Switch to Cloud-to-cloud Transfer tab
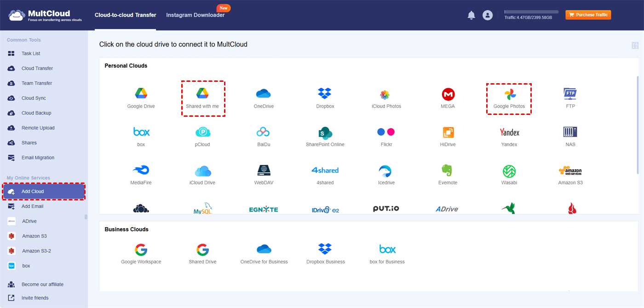 pyautogui.click(x=125, y=15)
